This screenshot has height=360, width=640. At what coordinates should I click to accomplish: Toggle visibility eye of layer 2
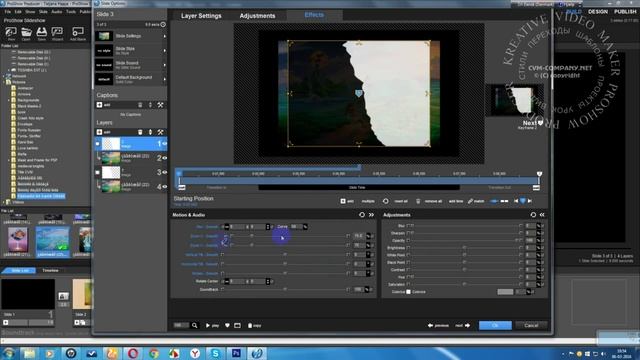pos(164,158)
